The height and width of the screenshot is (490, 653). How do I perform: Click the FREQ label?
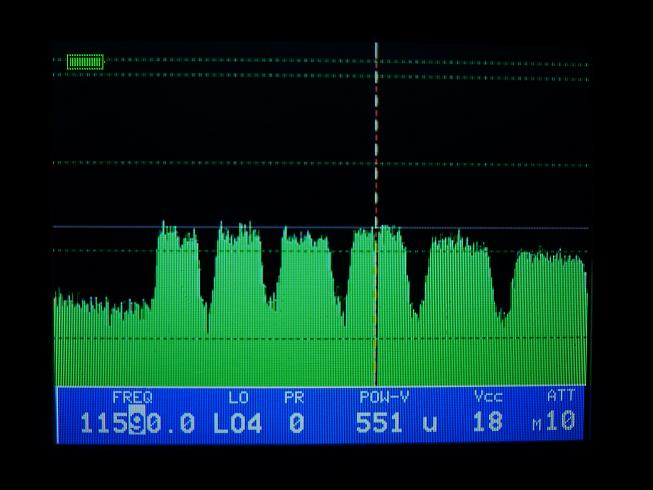click(x=132, y=397)
